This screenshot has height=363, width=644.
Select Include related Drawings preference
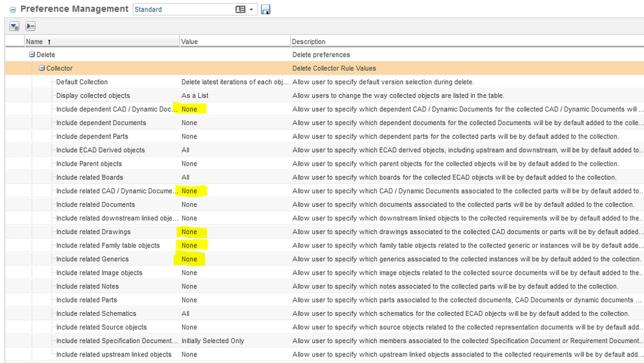[x=93, y=231]
